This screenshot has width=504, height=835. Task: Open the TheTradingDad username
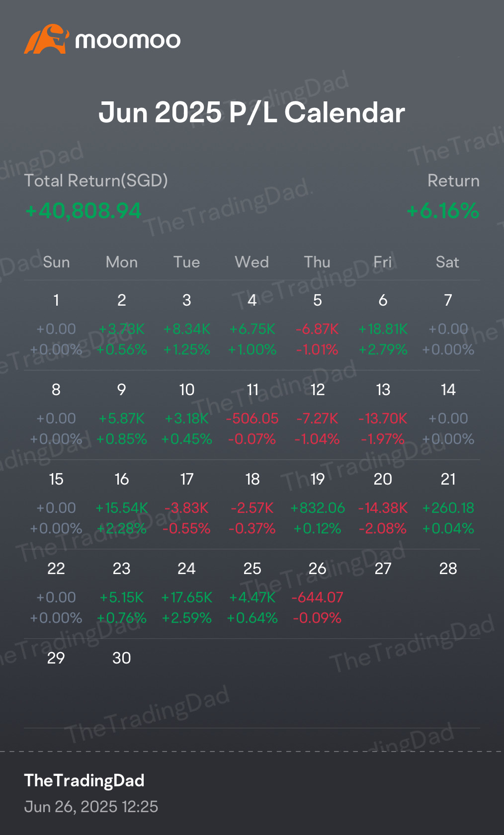[x=84, y=780]
